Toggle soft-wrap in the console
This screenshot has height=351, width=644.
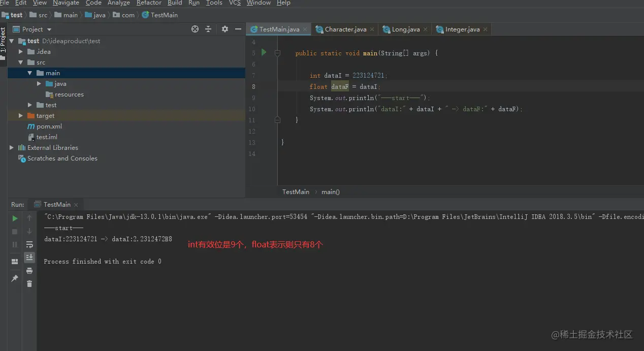click(x=29, y=245)
